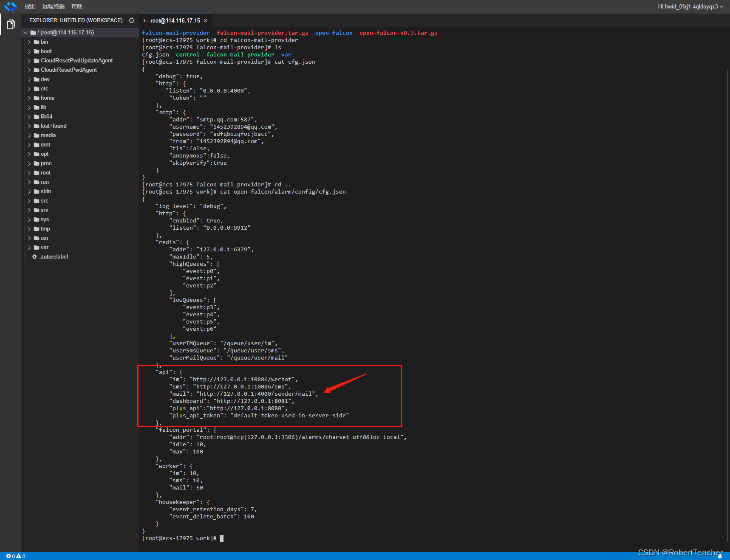Select the CloudrResetPwdAgent folder

pos(80,70)
